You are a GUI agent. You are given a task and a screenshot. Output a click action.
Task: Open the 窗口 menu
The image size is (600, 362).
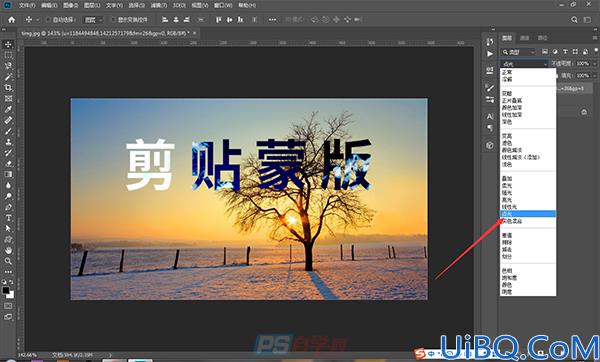click(223, 5)
